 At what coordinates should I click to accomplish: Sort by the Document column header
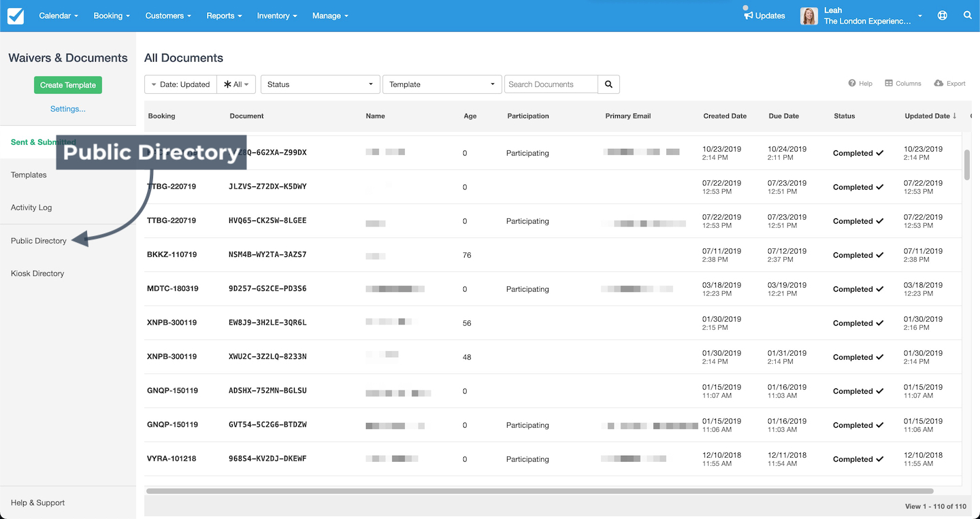click(247, 116)
